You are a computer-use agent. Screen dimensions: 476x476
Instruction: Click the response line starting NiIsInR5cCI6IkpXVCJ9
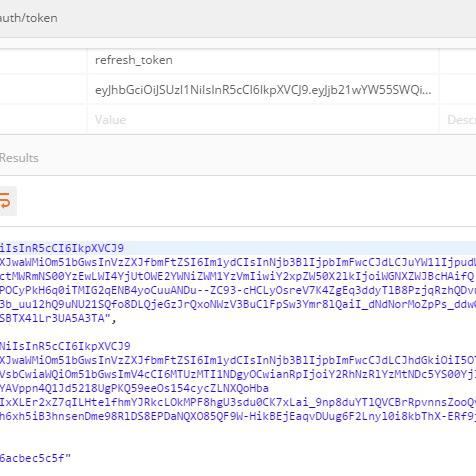65,346
